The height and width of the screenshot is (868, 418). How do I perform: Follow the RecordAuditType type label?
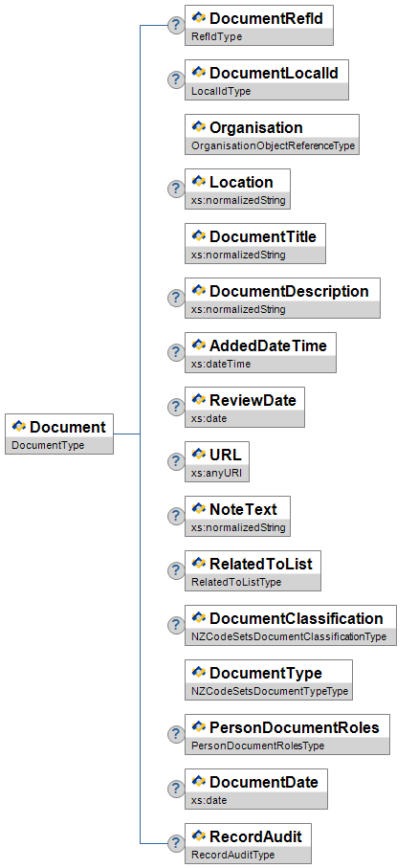232,855
